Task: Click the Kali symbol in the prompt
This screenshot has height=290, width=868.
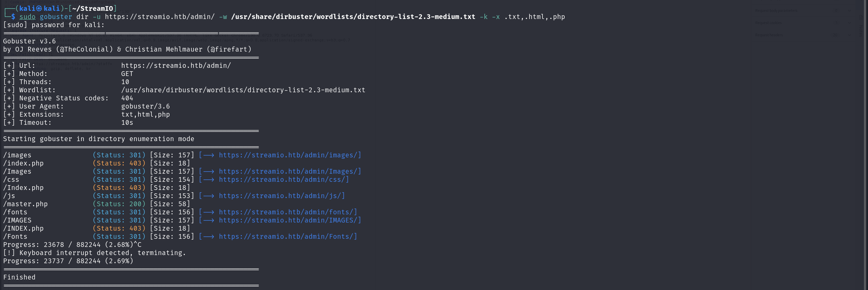Action: pyautogui.click(x=39, y=8)
